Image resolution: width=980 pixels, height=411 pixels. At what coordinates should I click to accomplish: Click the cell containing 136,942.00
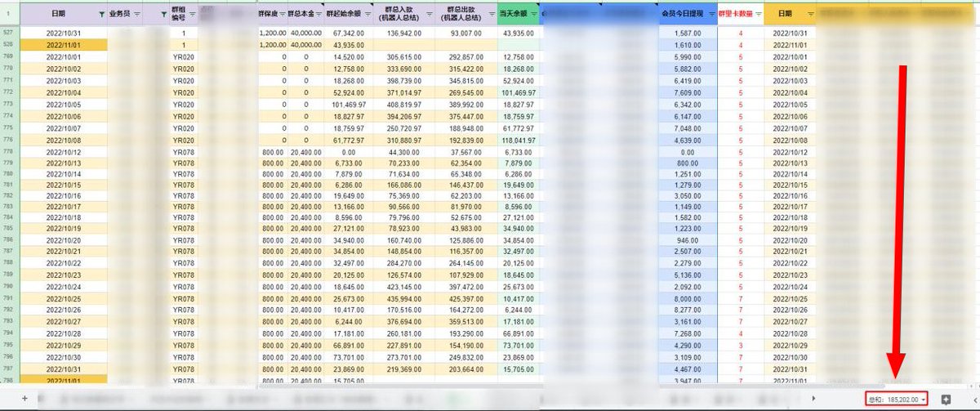tap(403, 33)
